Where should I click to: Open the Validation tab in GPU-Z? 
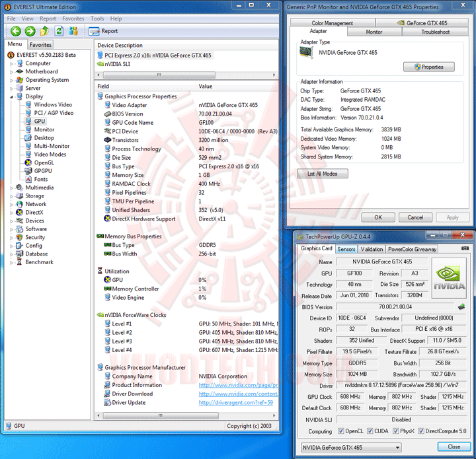(x=372, y=249)
